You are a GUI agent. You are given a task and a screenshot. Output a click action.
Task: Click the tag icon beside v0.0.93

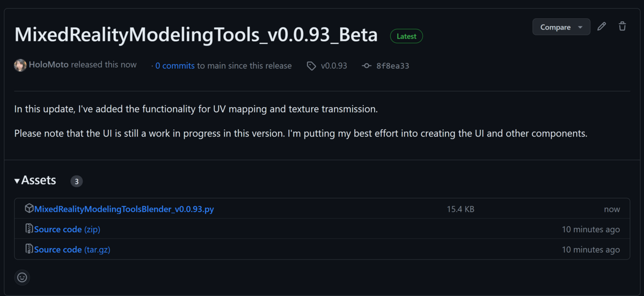pyautogui.click(x=311, y=66)
